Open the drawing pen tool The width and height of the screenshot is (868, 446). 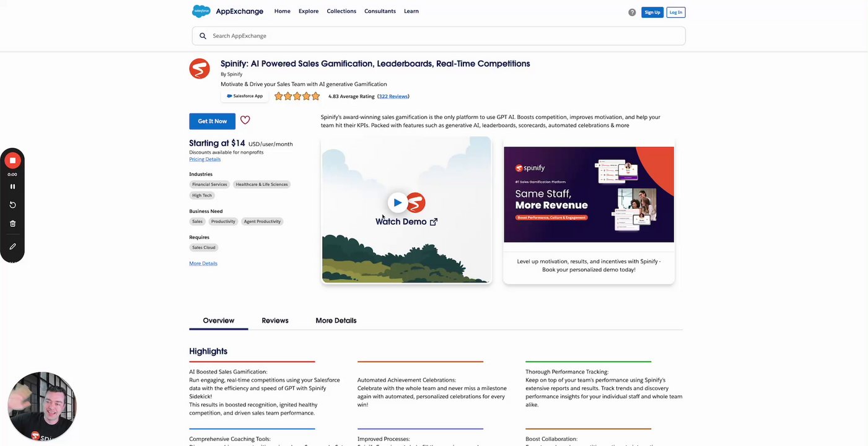click(12, 247)
